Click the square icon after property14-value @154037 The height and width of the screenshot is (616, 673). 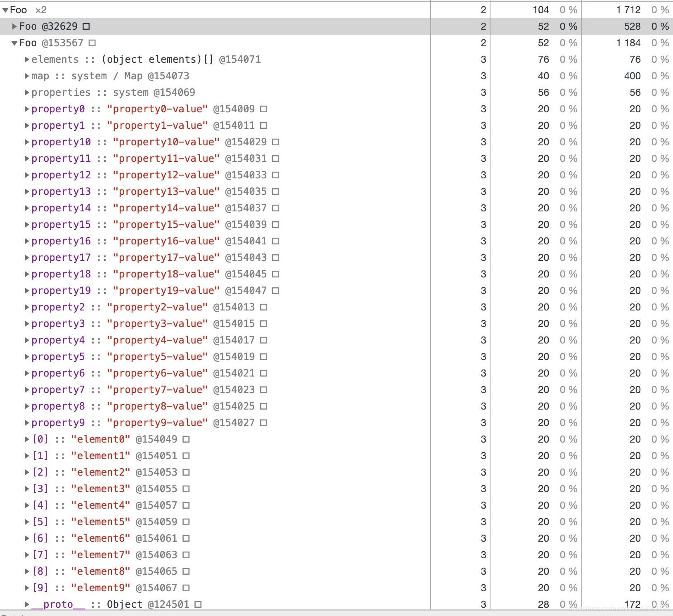coord(276,208)
